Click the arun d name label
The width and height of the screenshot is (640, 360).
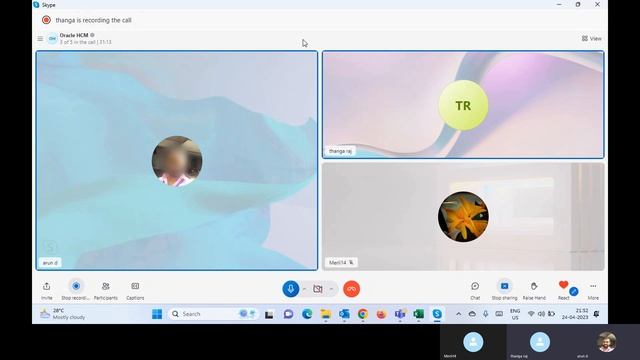[x=50, y=263]
